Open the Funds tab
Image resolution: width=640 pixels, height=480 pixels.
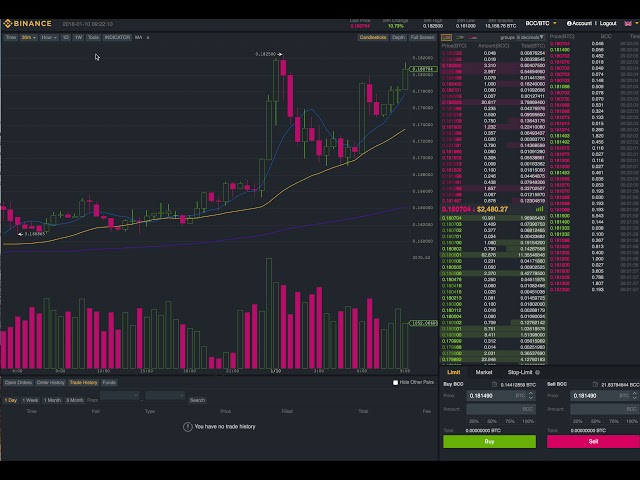pyautogui.click(x=109, y=383)
